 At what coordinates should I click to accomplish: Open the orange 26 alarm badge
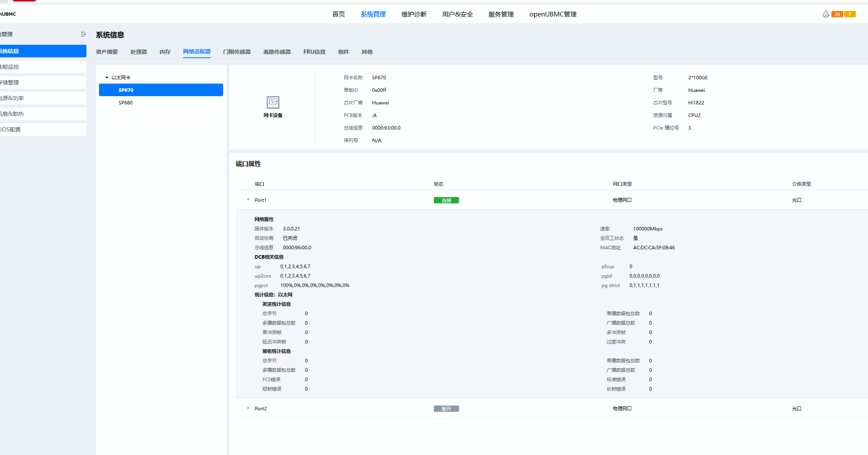(837, 15)
